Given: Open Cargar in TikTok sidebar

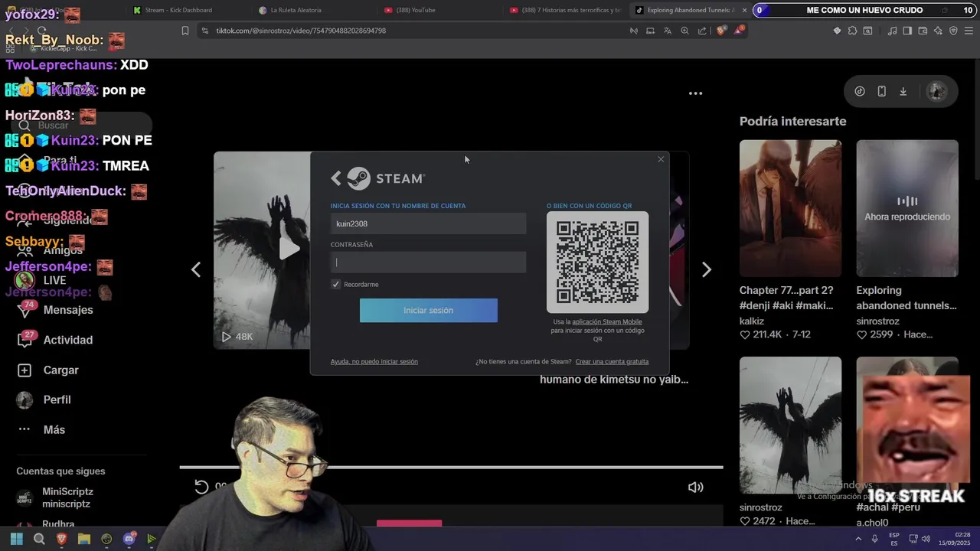Looking at the screenshot, I should (x=48, y=370).
